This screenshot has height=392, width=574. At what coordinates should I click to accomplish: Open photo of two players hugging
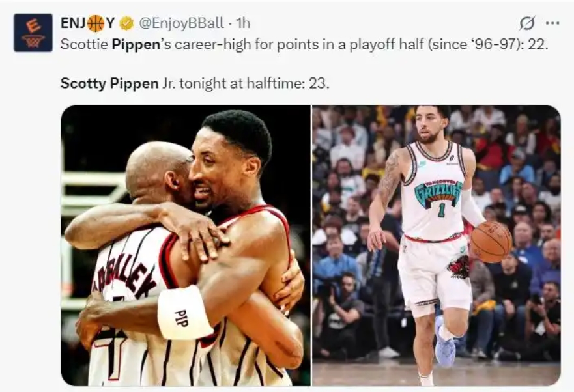[186, 245]
